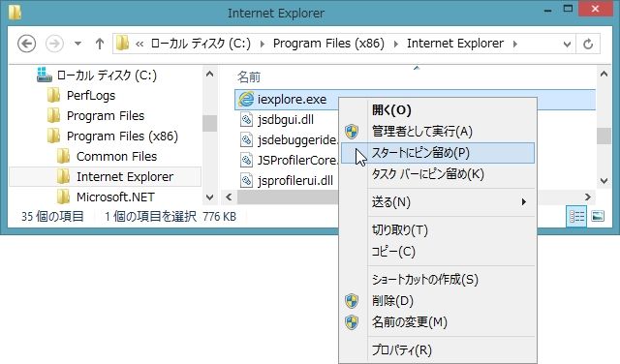Open the recent locations dropdown arrow
Viewport: 620px width, 364px height.
click(77, 44)
